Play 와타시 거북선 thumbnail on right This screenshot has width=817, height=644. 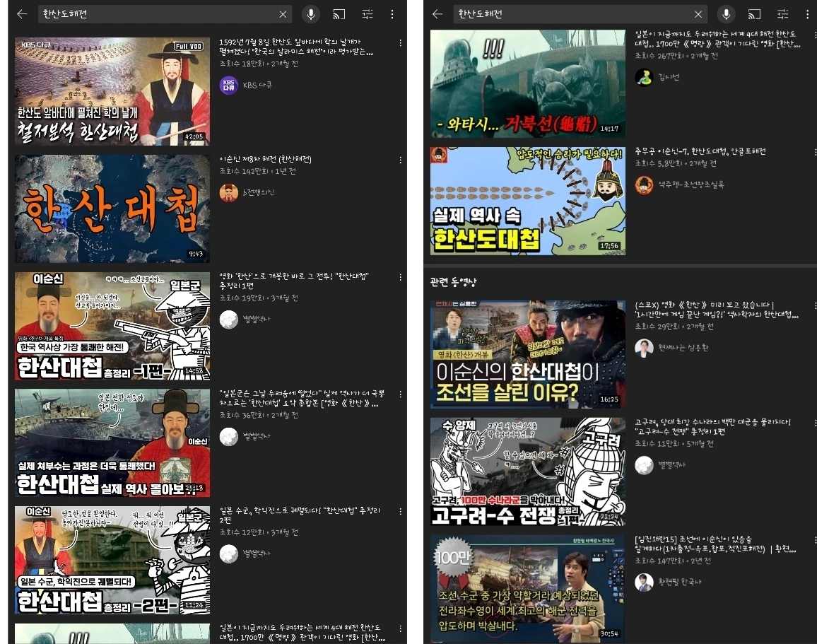[528, 83]
